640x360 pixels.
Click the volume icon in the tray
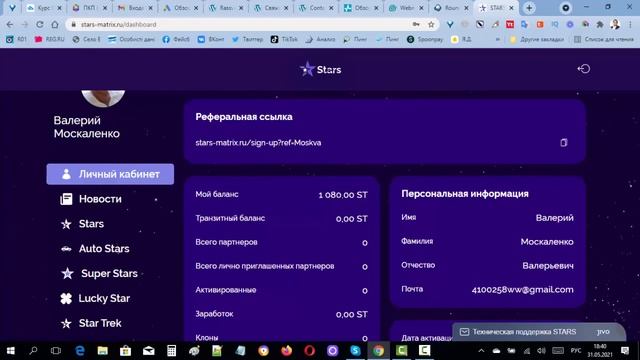[x=541, y=351]
